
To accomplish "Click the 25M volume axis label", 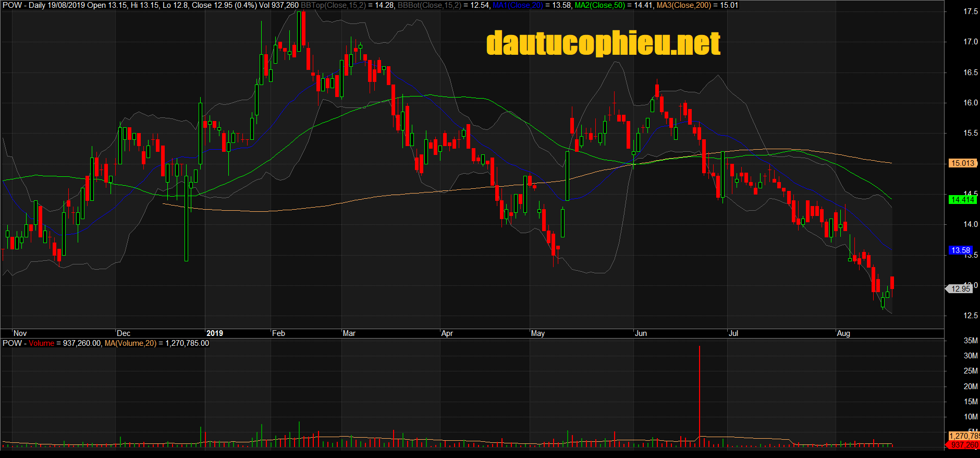I will [x=971, y=371].
